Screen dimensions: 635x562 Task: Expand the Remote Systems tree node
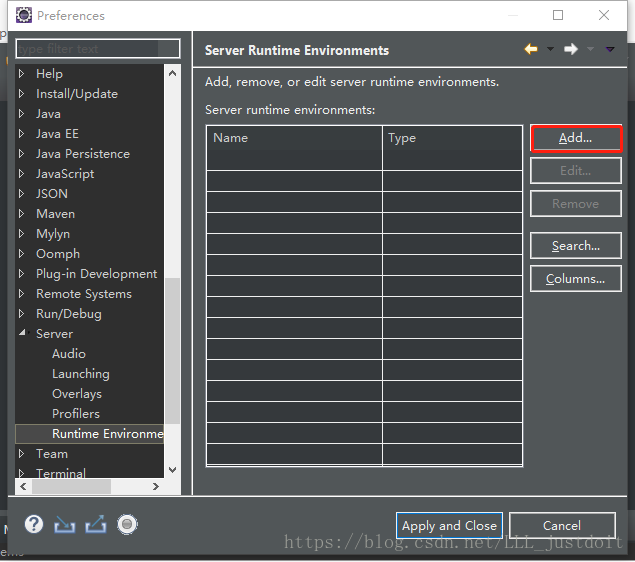click(x=21, y=294)
